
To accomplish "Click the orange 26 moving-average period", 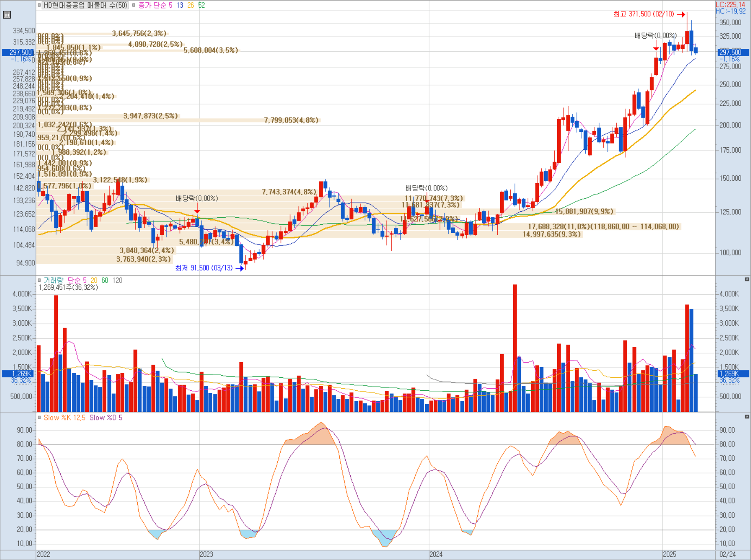I will coord(191,5).
